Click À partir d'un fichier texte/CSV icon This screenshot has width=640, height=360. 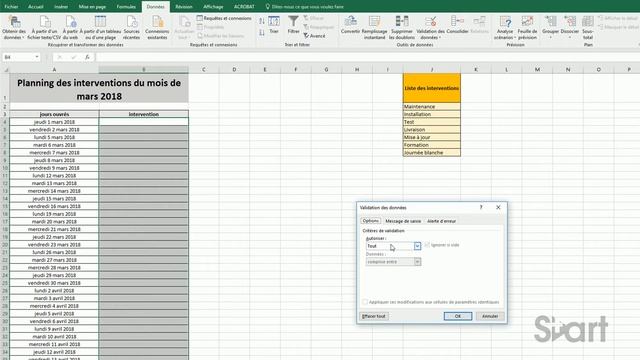pos(44,27)
